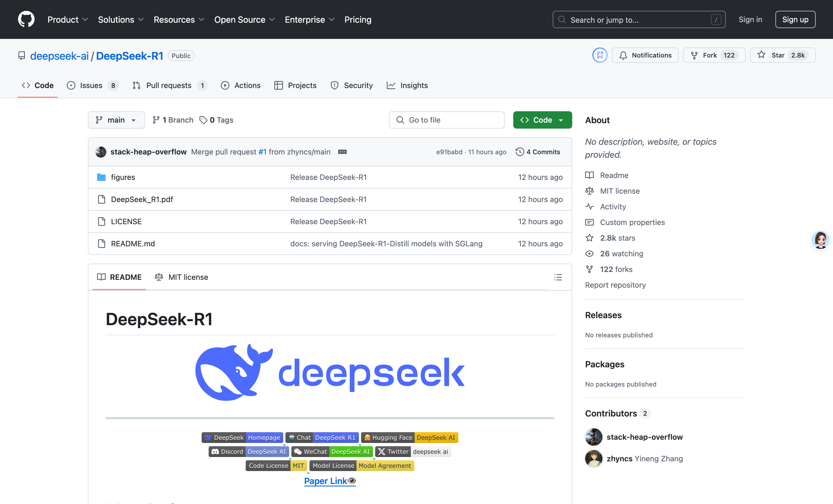
Task: Click the DeepSeek Homepage badge
Action: click(x=242, y=438)
